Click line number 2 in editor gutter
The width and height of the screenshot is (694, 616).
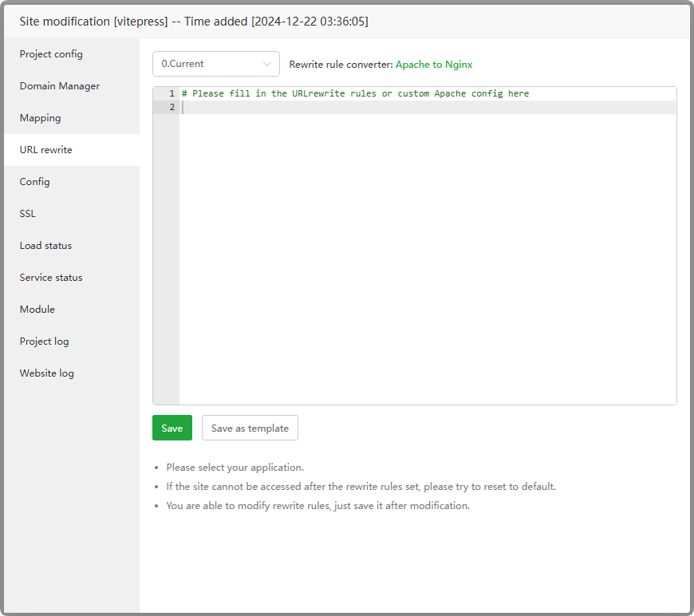click(x=172, y=107)
